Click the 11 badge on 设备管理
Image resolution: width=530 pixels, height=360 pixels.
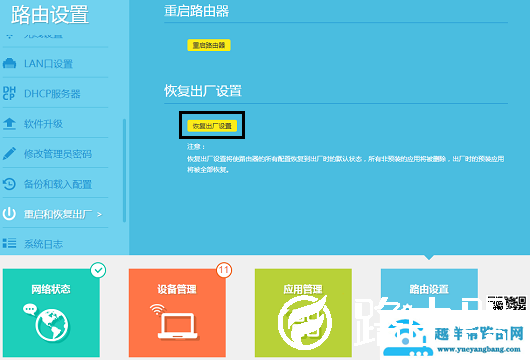point(224,270)
